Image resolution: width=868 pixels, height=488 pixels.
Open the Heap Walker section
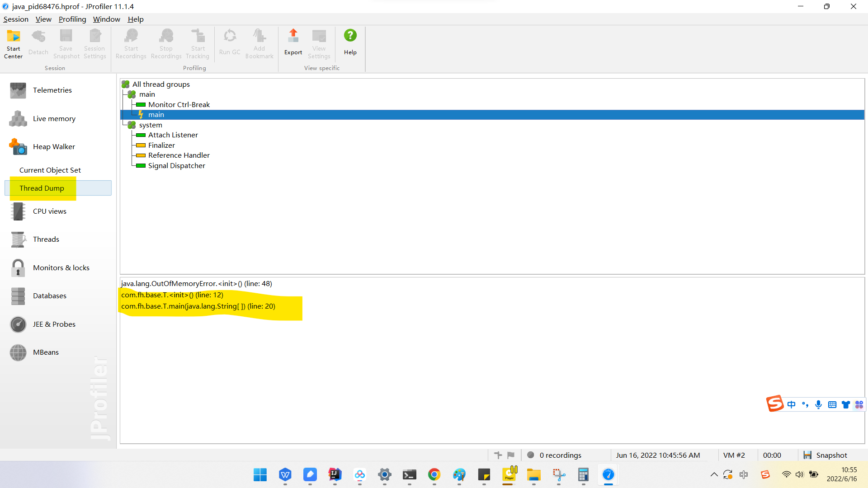pos(54,147)
